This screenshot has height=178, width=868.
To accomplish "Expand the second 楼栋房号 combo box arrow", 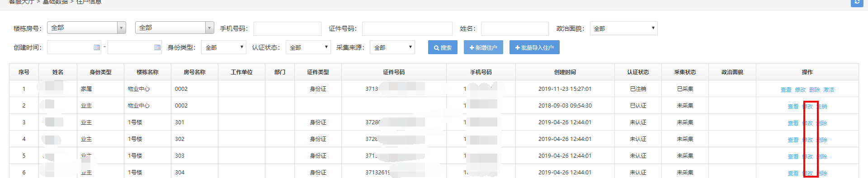I will pyautogui.click(x=210, y=28).
